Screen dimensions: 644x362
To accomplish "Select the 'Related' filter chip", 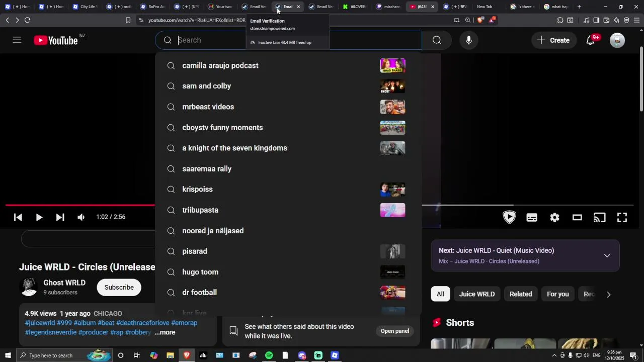I will coord(521,294).
